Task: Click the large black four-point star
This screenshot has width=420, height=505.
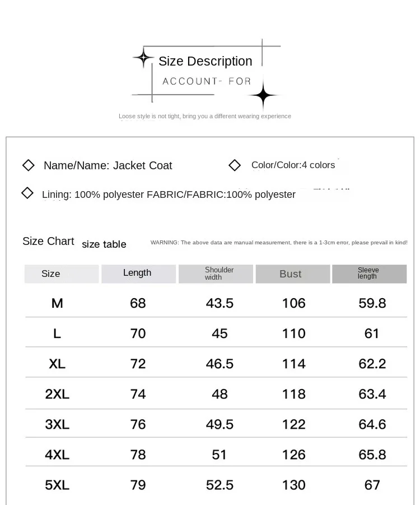Action: [x=263, y=95]
